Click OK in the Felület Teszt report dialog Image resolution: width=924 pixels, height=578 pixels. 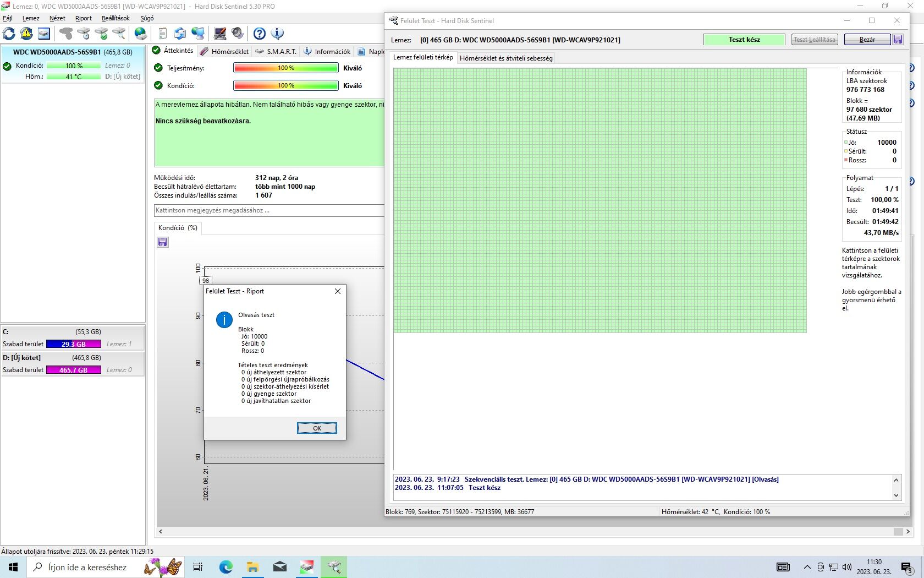click(x=317, y=428)
